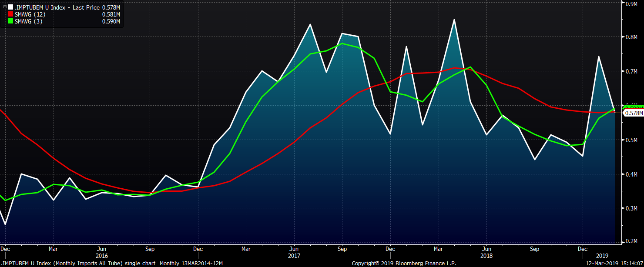
Task: Click the 0.4M label on y-axis
Action: pyautogui.click(x=631, y=174)
